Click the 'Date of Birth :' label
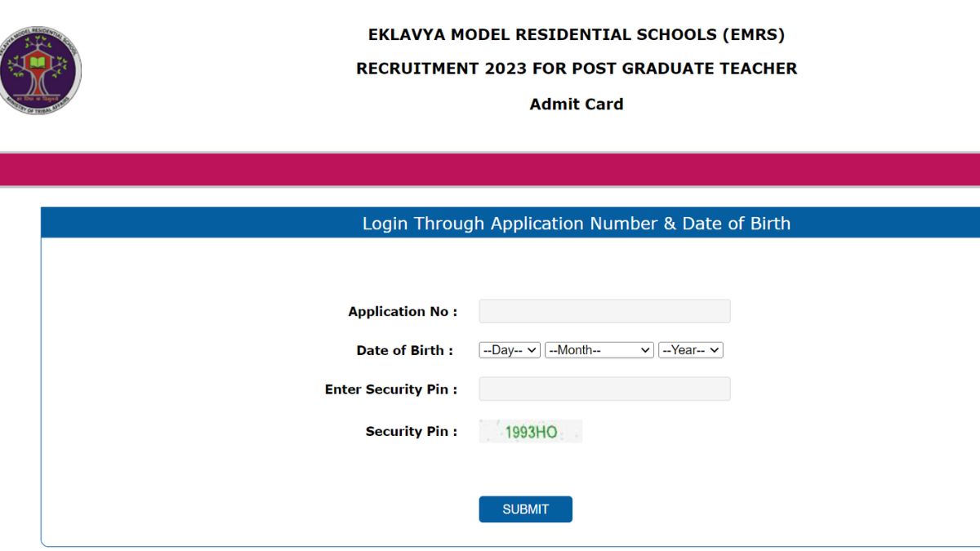Image resolution: width=980 pixels, height=551 pixels. point(404,350)
